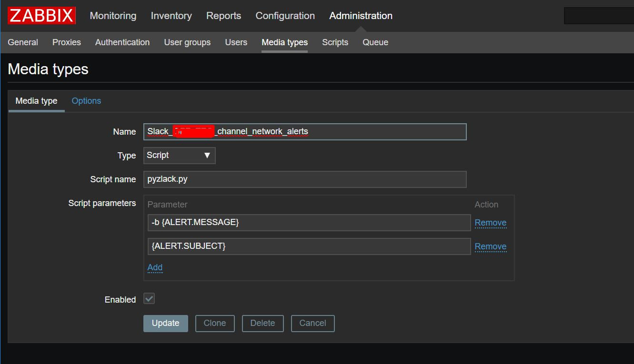Remove the {ALERT.SUBJECT} parameter
The image size is (634, 364).
click(x=490, y=246)
